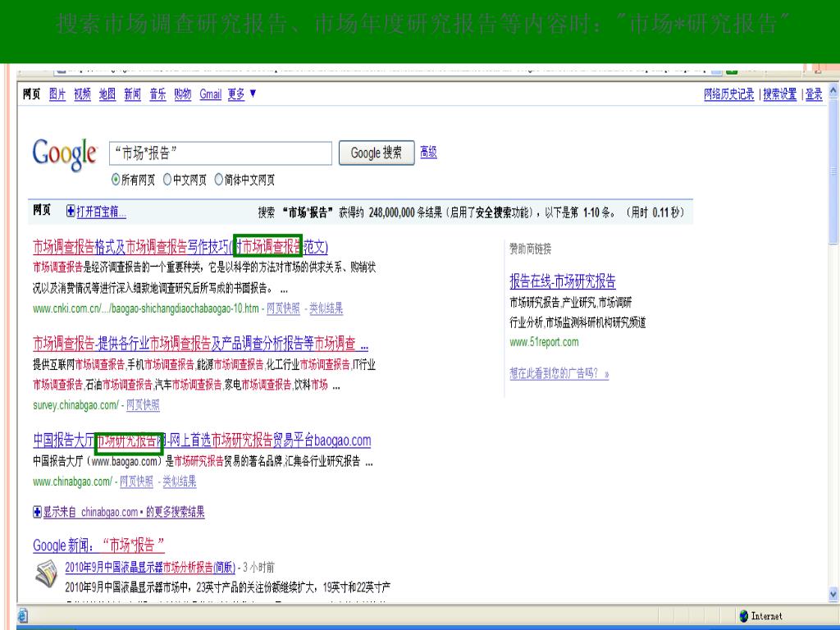Screen dimensions: 840x630
Task: Click into the Google search input field
Action: (221, 153)
